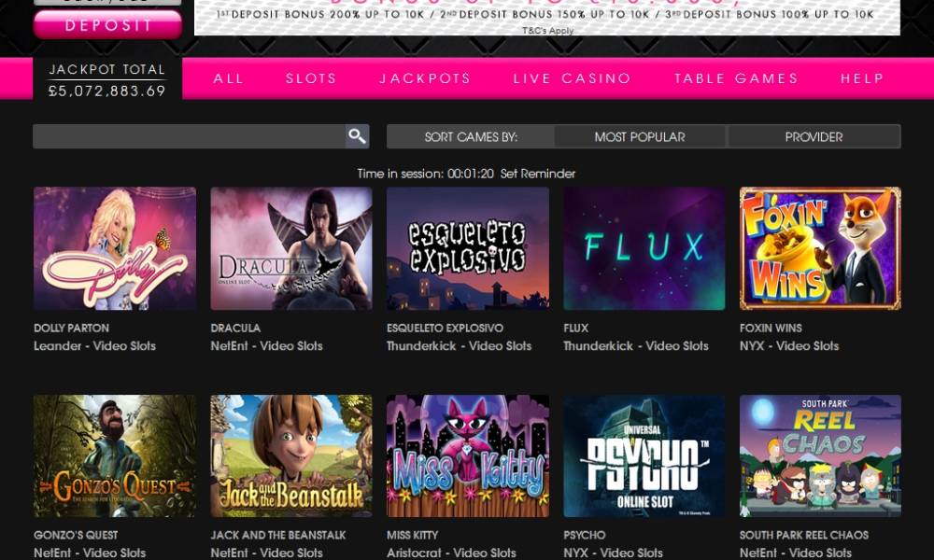Click the SOUTH PARK REEL CHAOS title
This screenshot has height=560, width=934.
coord(804,535)
